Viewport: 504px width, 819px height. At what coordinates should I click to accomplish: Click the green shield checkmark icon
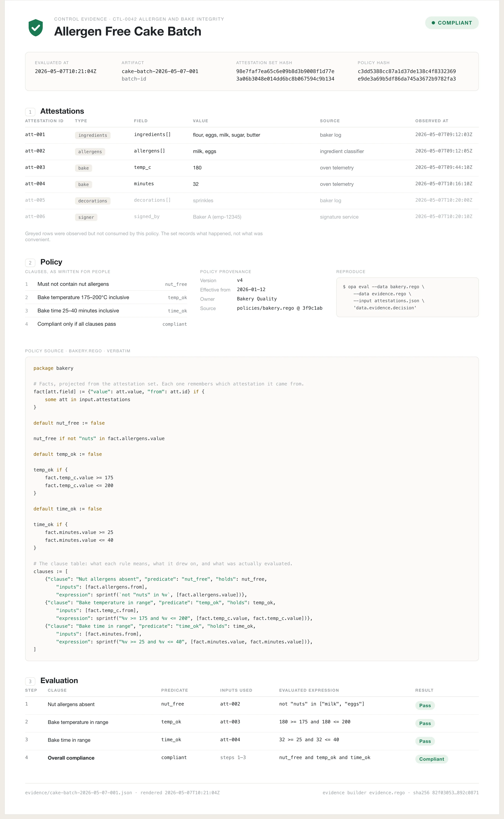pos(36,28)
